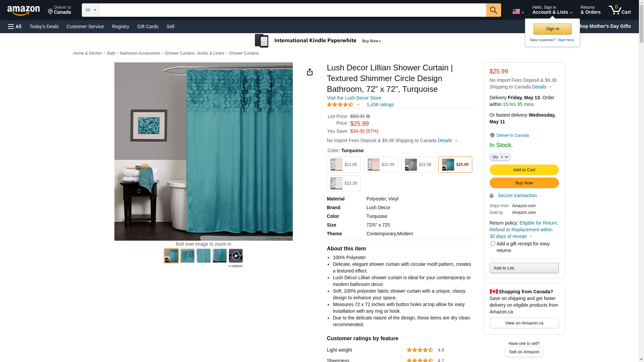Open the Gift Cards navigation item
The image size is (644, 362).
[148, 26]
